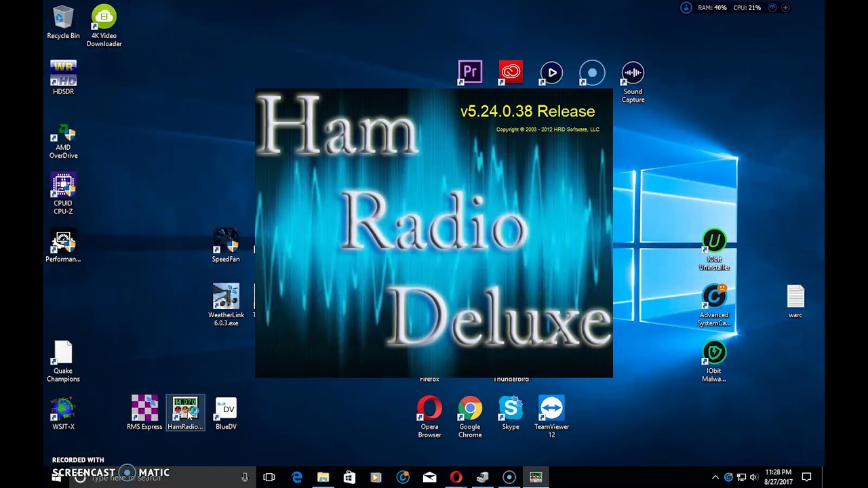Open Adobe Creative Cloud shortcut

(511, 72)
